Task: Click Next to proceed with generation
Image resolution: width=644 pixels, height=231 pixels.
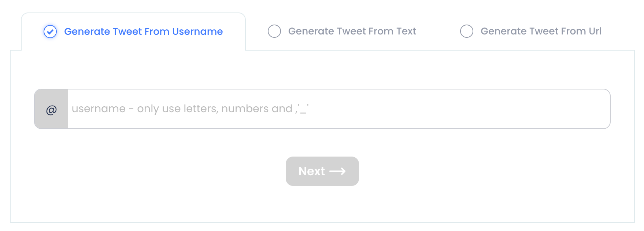Action: point(322,171)
